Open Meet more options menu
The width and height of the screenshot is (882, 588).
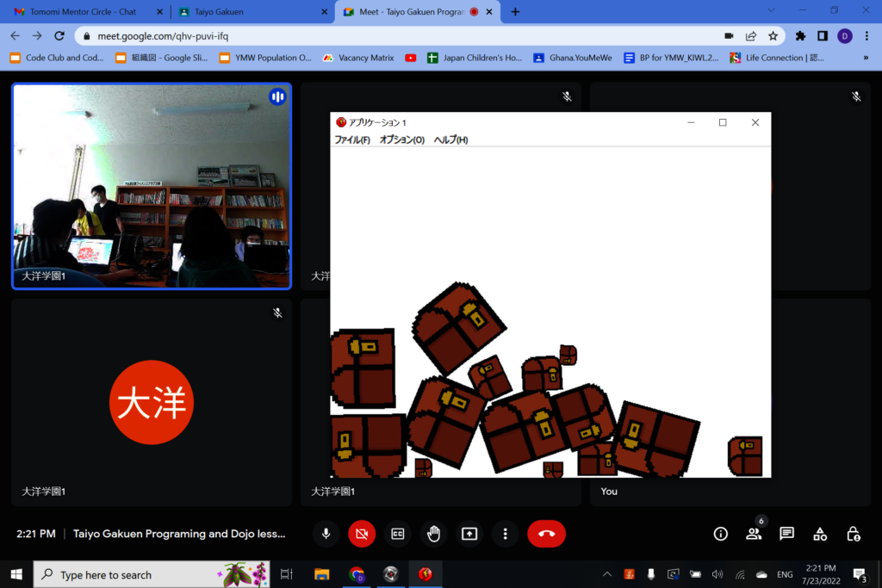(x=505, y=534)
